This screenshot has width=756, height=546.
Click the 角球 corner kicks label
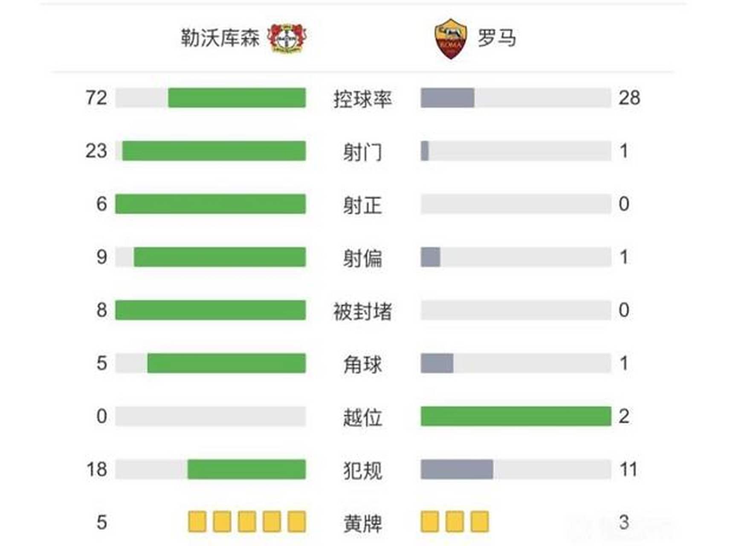tap(362, 364)
